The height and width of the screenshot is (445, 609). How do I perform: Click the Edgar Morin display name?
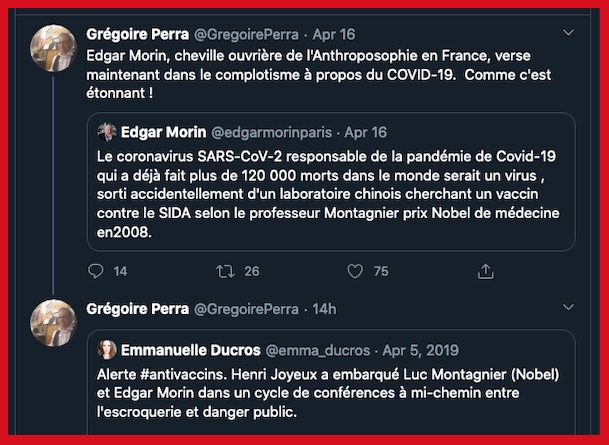click(163, 132)
